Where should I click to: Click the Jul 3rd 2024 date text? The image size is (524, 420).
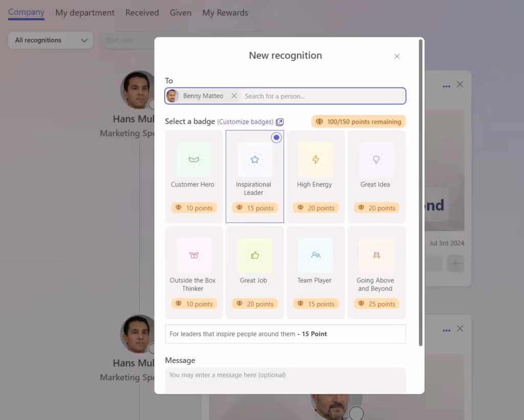pyautogui.click(x=447, y=243)
